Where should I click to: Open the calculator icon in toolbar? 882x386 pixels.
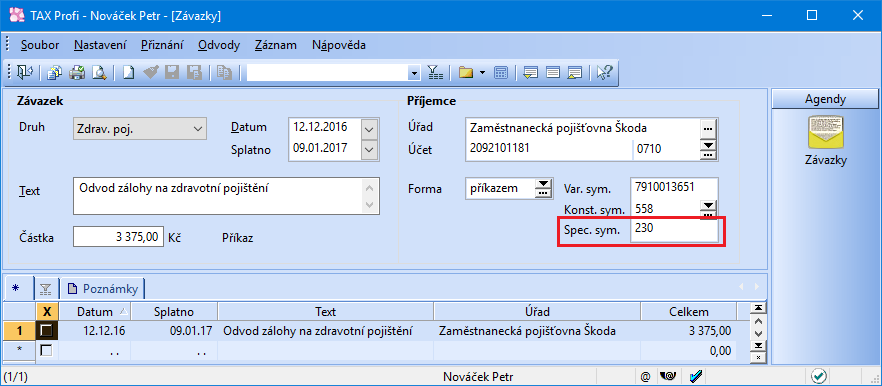pyautogui.click(x=501, y=73)
